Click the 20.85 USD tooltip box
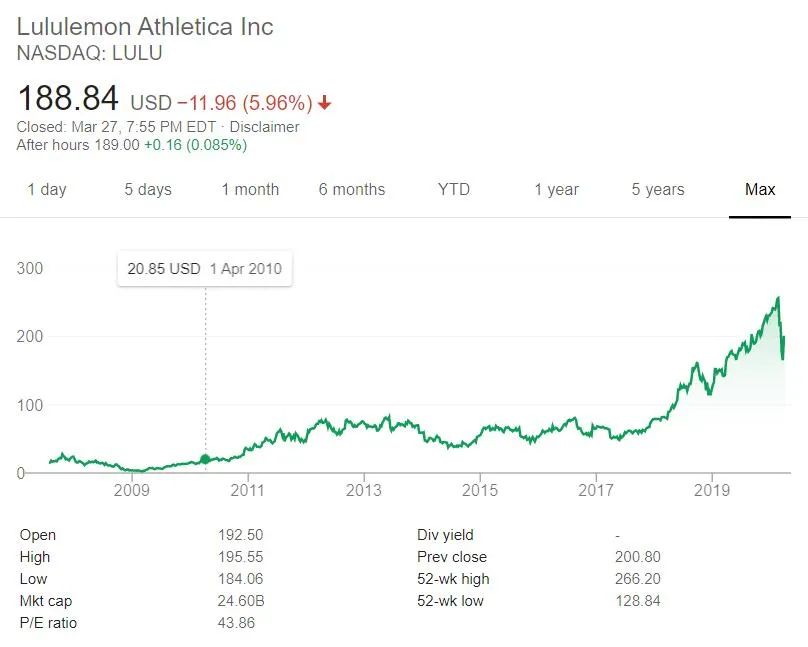This screenshot has height=647, width=808. [205, 268]
